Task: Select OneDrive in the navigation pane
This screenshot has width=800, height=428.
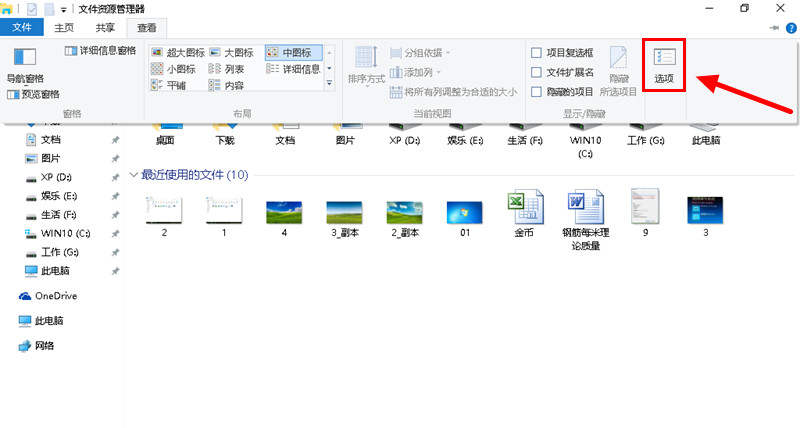Action: (x=55, y=296)
